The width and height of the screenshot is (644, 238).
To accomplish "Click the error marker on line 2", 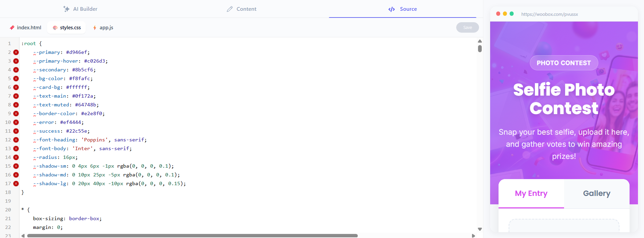I will tap(16, 52).
